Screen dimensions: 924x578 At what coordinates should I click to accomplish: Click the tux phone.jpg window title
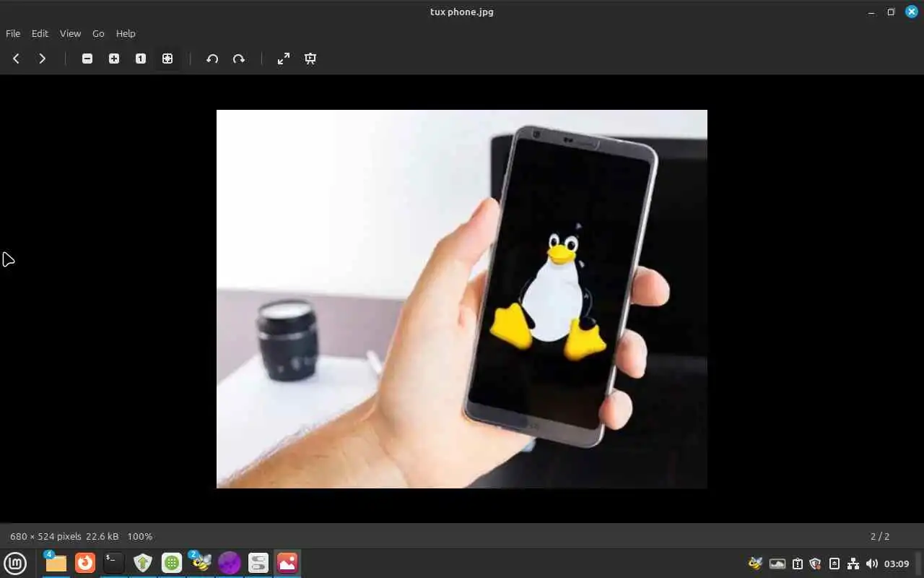click(462, 12)
